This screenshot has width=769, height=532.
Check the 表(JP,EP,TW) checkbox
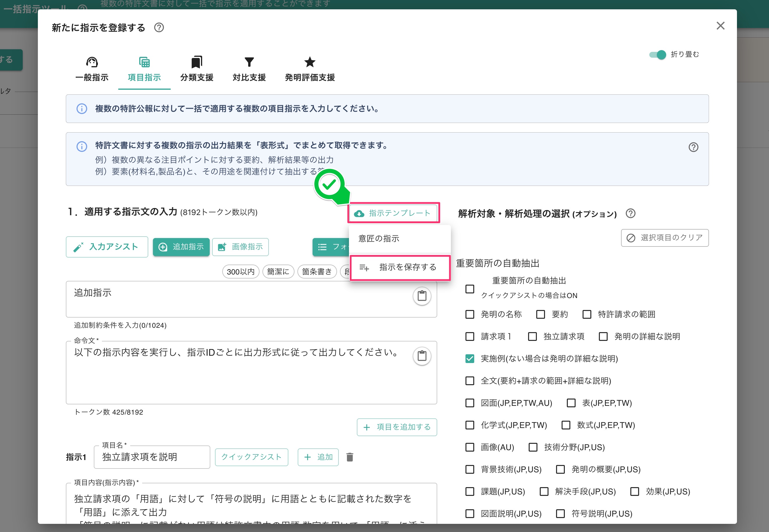571,403
